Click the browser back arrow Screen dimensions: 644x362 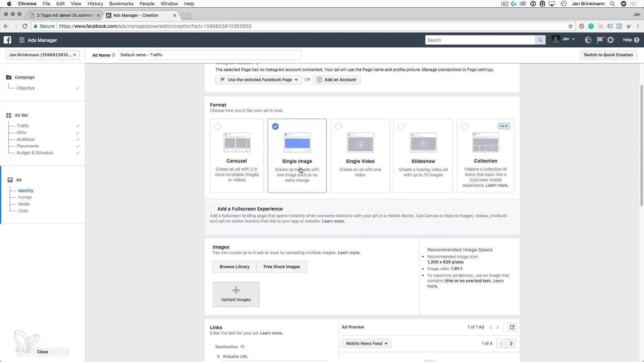pyautogui.click(x=6, y=26)
